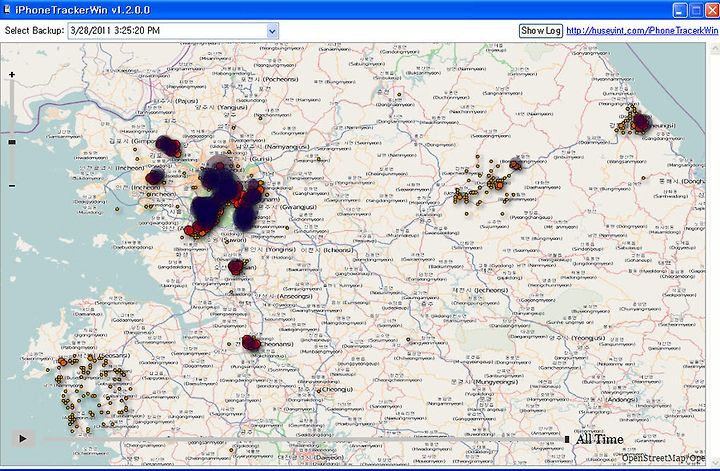The height and width of the screenshot is (471, 720).
Task: Click the scroll up arrow at right edge
Action: click(714, 48)
